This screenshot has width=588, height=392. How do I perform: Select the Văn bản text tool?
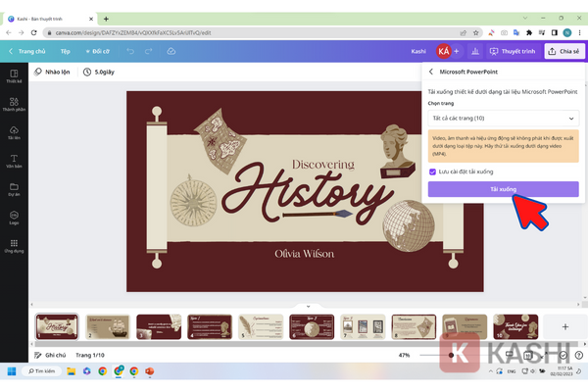coord(14,161)
